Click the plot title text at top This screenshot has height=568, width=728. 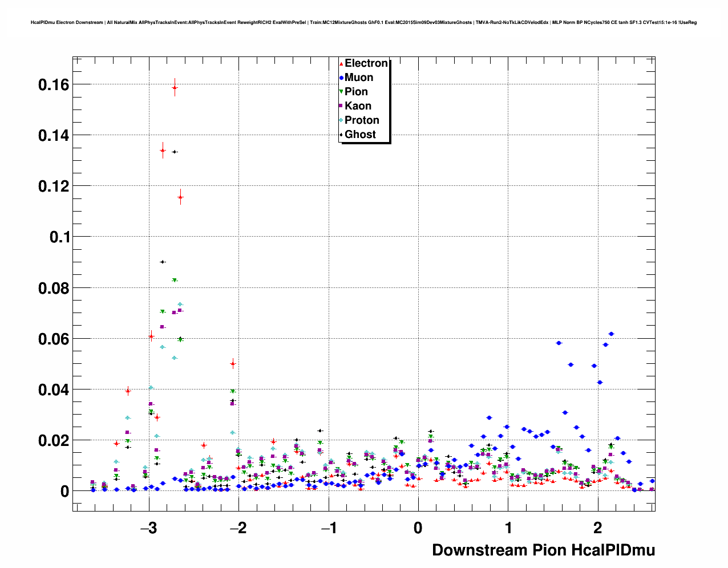coord(363,22)
